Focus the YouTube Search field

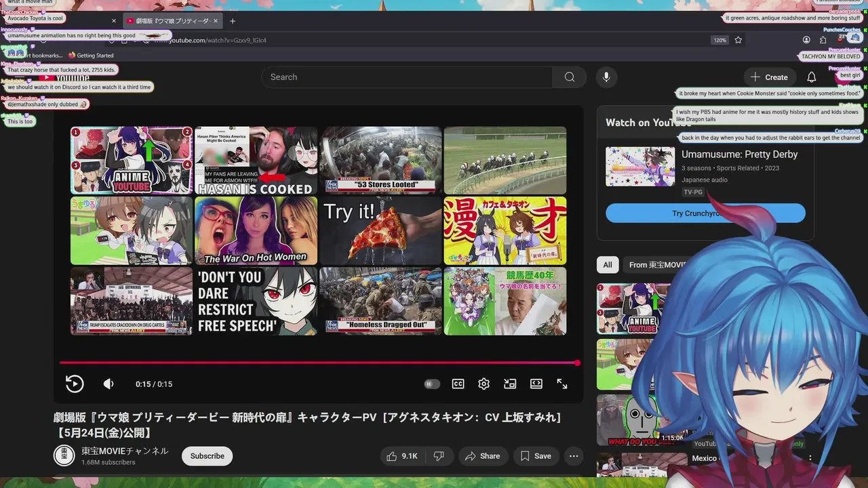tap(407, 77)
